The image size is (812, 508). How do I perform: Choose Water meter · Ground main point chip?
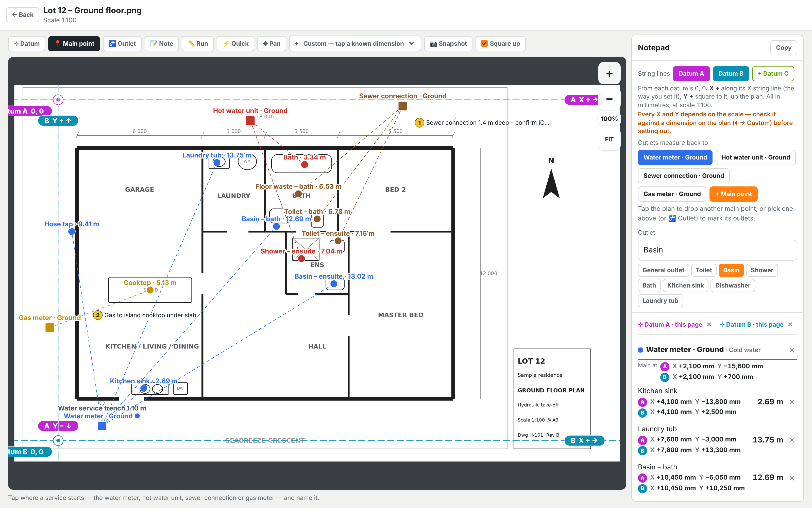tap(675, 157)
